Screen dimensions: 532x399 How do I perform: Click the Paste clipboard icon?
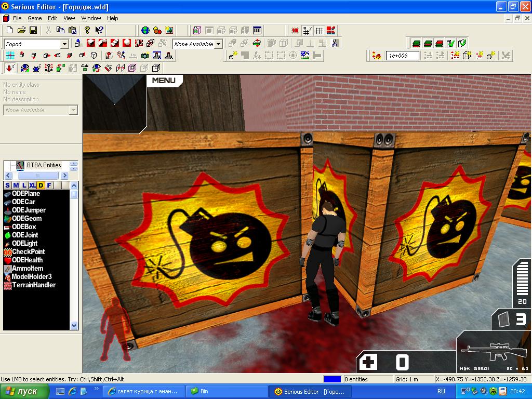(72, 30)
